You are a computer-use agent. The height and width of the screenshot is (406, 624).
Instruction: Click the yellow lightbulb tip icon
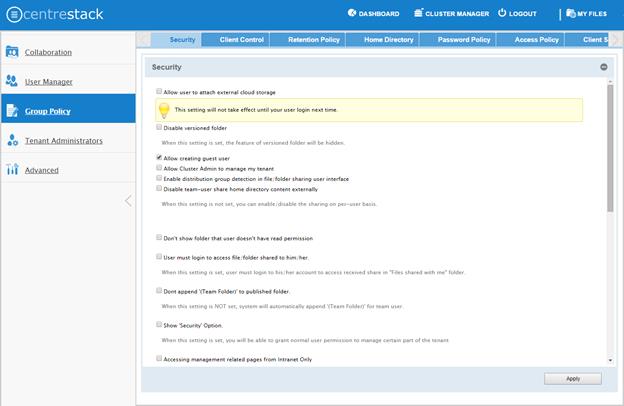click(164, 110)
